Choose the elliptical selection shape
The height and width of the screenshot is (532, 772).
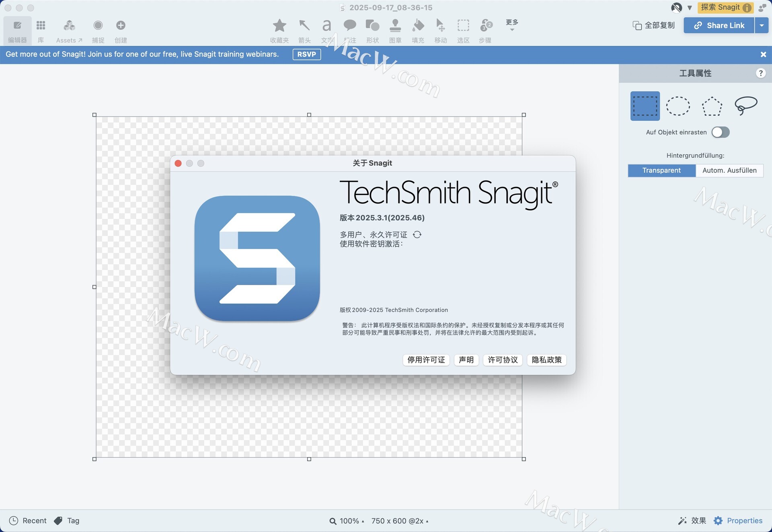click(678, 106)
